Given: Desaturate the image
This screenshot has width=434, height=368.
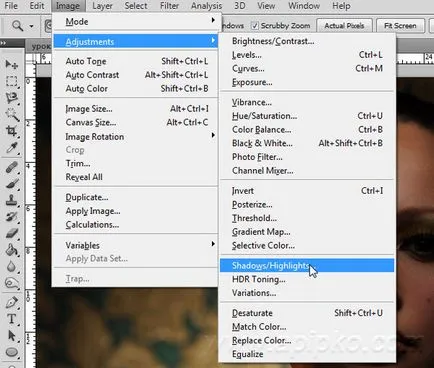Looking at the screenshot, I should 307,313.
